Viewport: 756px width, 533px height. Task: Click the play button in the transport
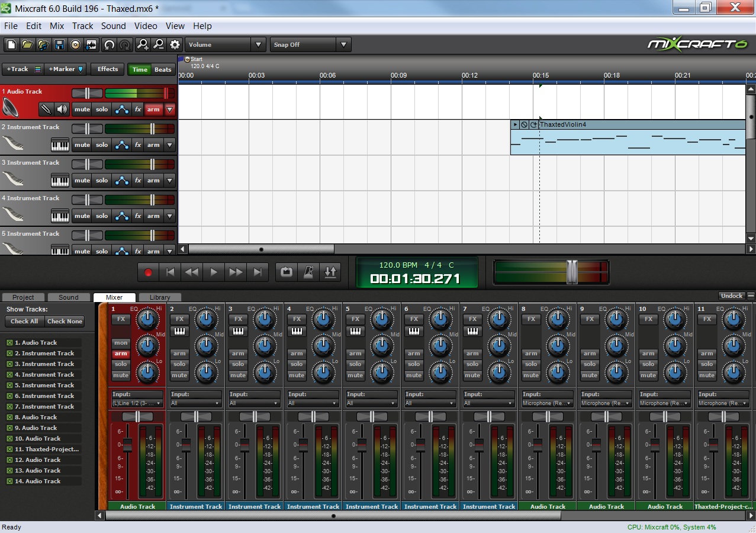coord(214,272)
